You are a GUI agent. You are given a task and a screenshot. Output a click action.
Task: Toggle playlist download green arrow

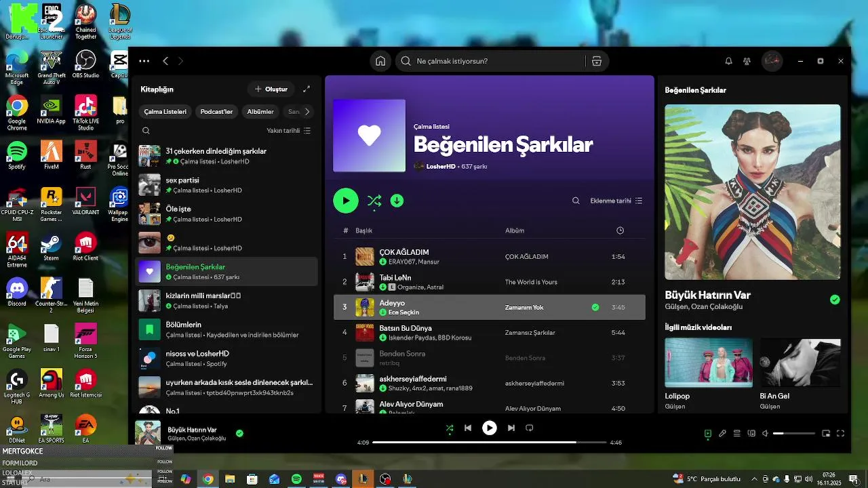point(397,201)
